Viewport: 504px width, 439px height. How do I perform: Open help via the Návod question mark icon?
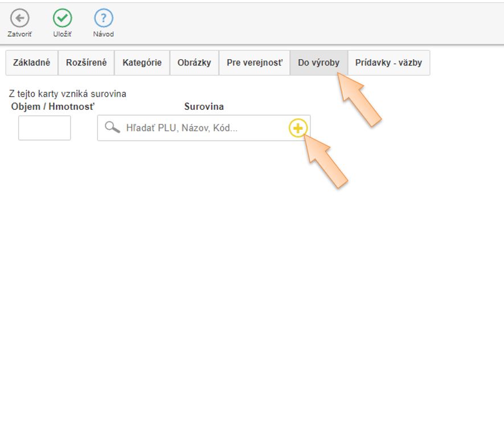103,19
